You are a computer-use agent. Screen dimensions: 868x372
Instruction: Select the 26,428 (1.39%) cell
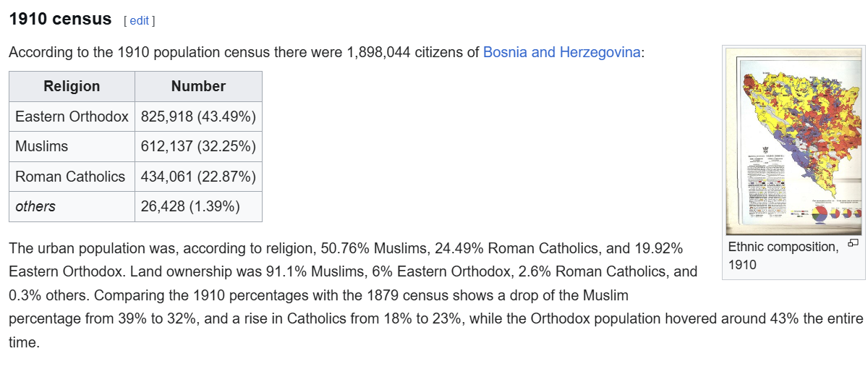point(198,206)
